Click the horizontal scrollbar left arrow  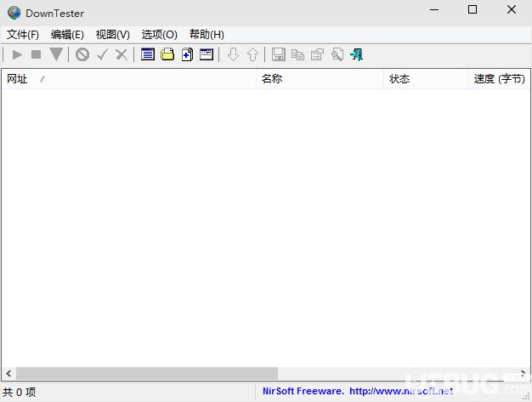pos(8,373)
